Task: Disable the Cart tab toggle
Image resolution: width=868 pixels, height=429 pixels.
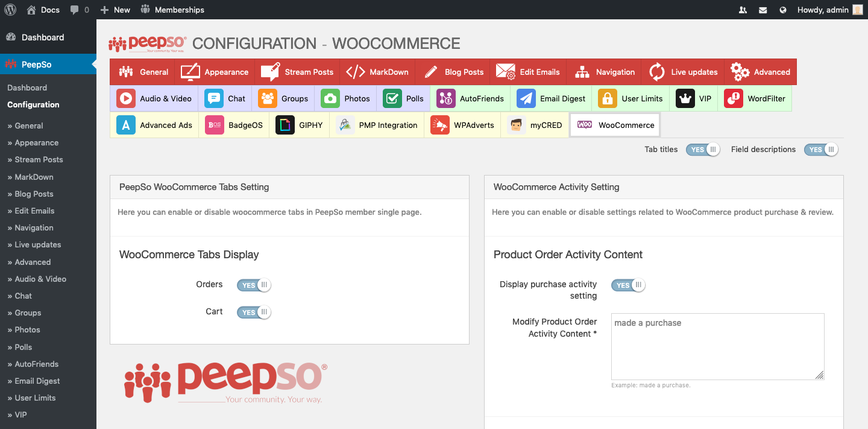Action: click(254, 313)
